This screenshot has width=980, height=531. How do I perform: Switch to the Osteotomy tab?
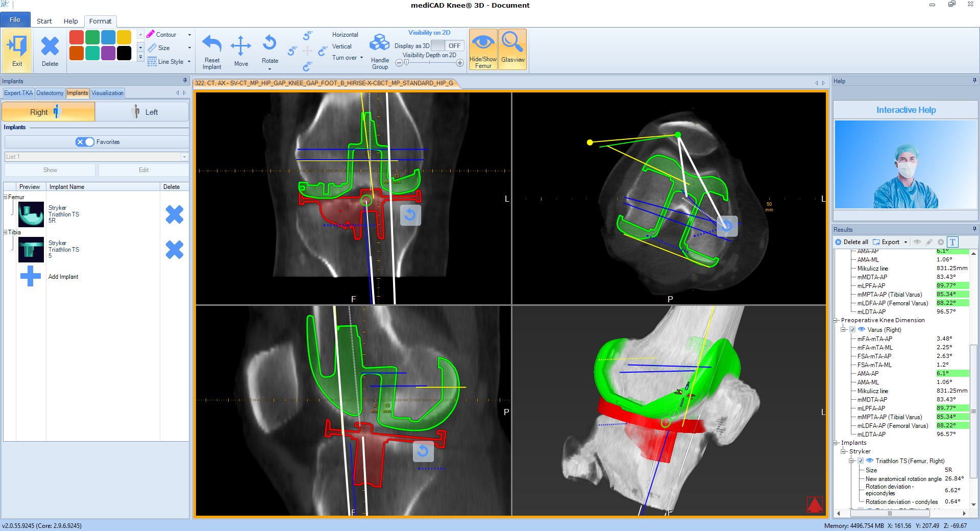[x=50, y=93]
